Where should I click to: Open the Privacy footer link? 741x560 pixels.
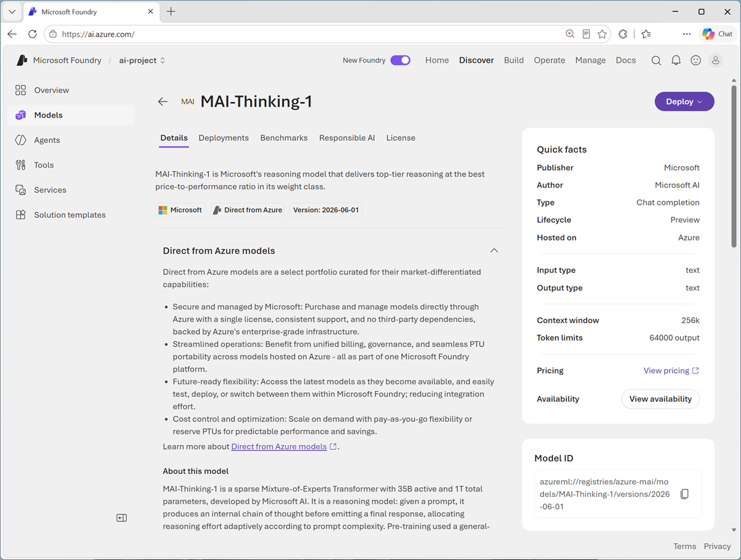718,546
